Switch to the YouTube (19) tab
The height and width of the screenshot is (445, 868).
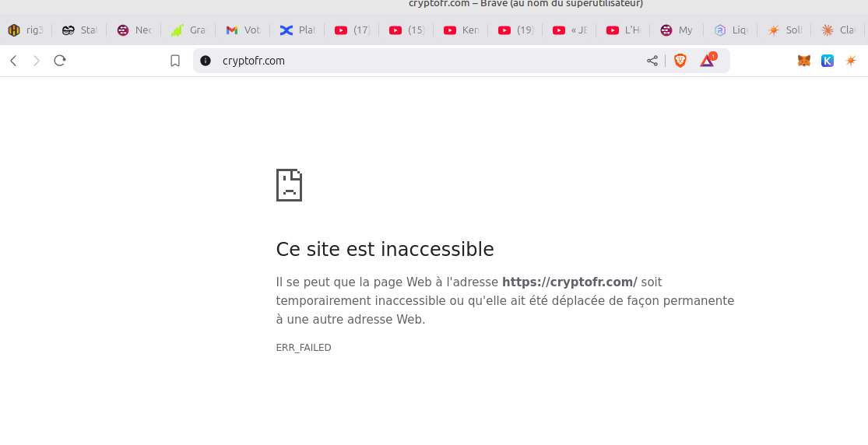pyautogui.click(x=515, y=30)
